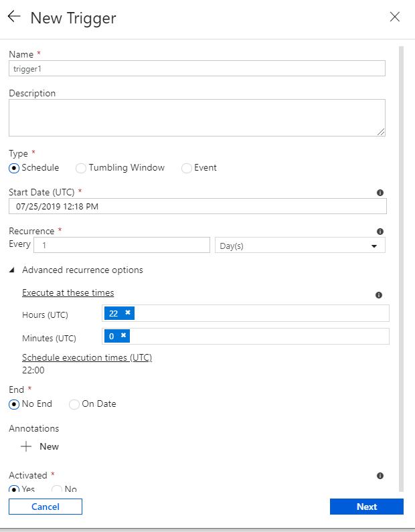Image resolution: width=415 pixels, height=532 pixels.
Task: Click the vertical scrollbar of the form
Action: 401,269
